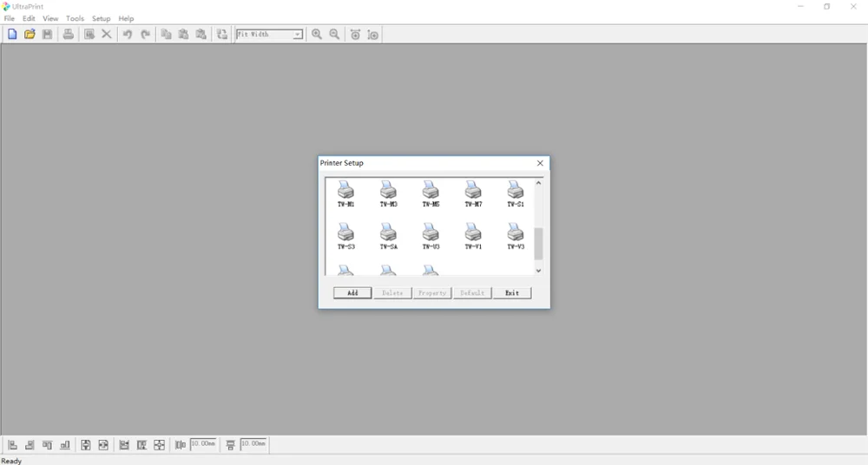Click the Default button in Printer Setup
This screenshot has width=868, height=465.
pyautogui.click(x=472, y=293)
